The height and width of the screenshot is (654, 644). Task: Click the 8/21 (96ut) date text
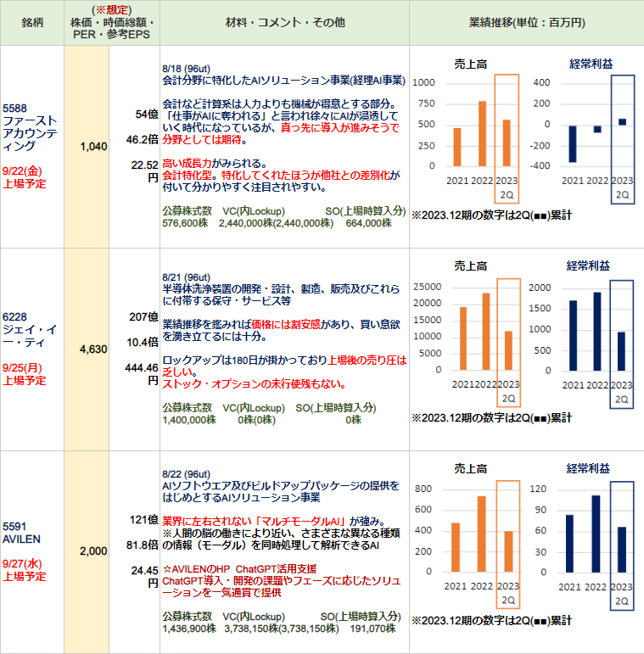tap(186, 277)
